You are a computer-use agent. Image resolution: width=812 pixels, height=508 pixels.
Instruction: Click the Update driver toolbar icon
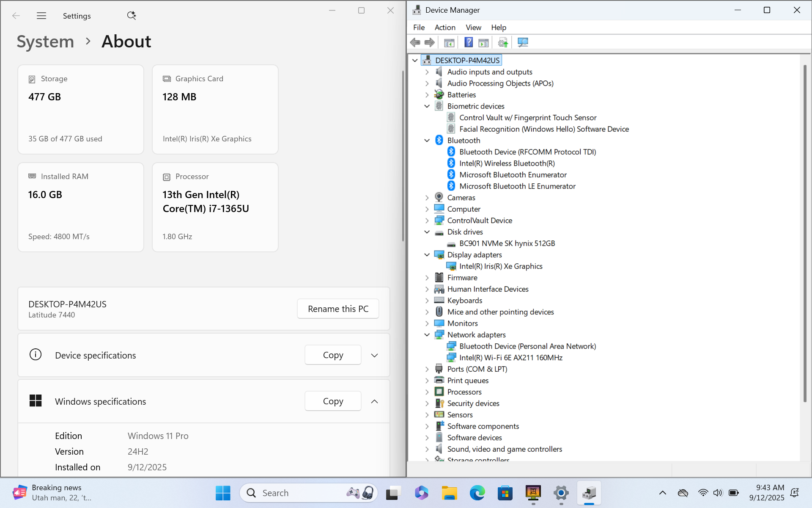click(503, 42)
